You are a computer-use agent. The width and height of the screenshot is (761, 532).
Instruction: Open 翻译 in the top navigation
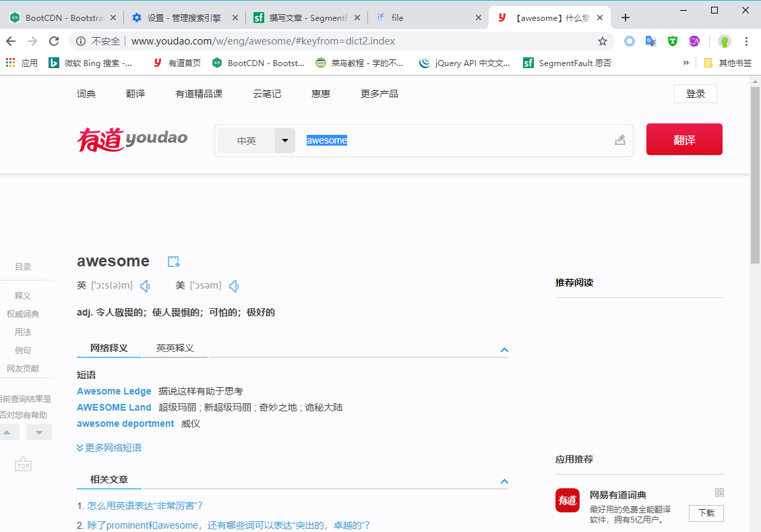click(x=135, y=94)
